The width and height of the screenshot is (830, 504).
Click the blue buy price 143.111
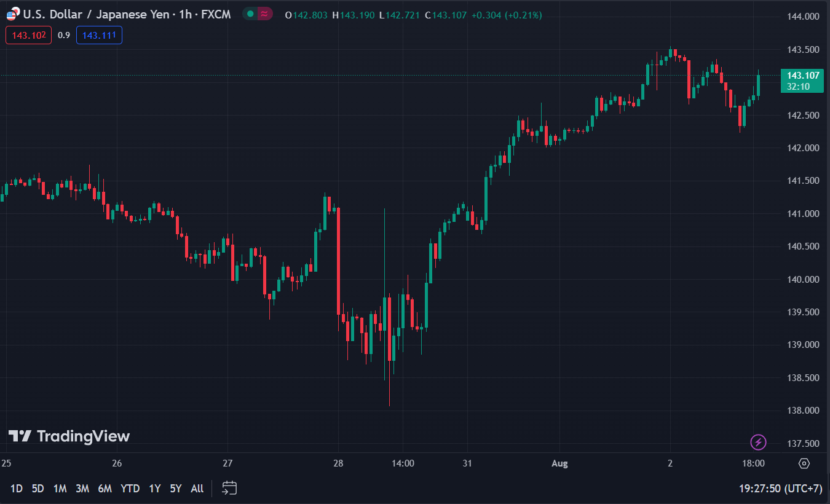pos(99,36)
